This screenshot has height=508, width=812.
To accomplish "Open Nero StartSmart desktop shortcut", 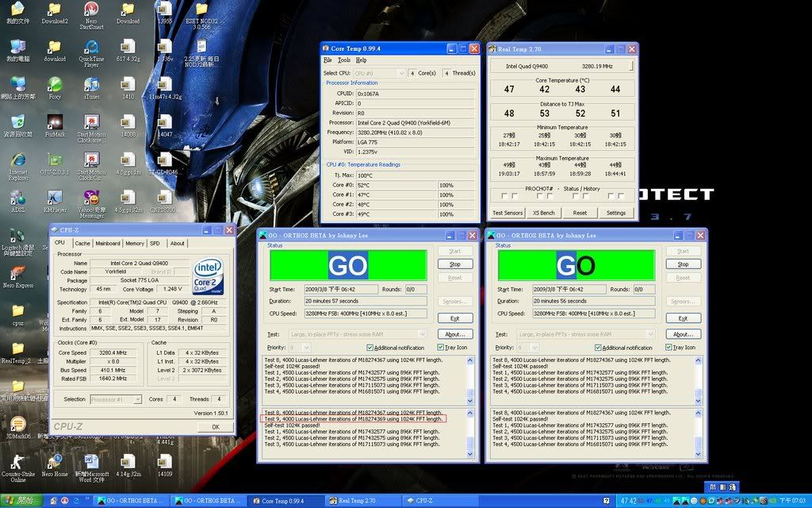I will coord(91,16).
